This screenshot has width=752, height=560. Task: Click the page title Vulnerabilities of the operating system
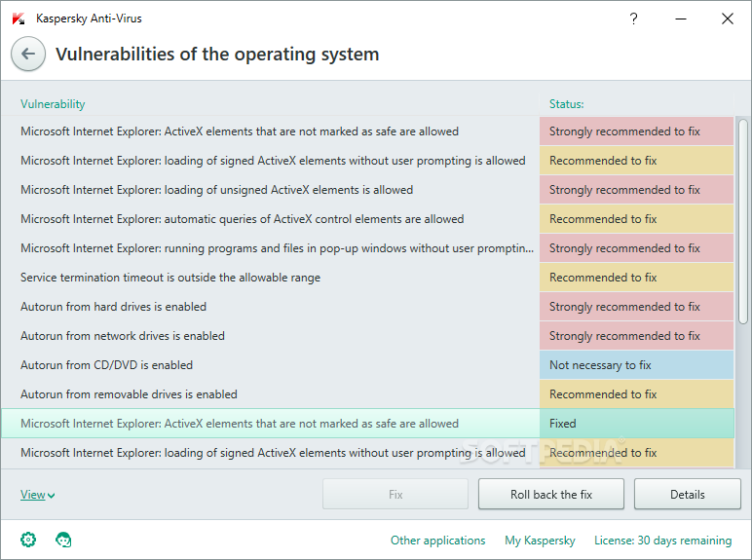pyautogui.click(x=217, y=55)
